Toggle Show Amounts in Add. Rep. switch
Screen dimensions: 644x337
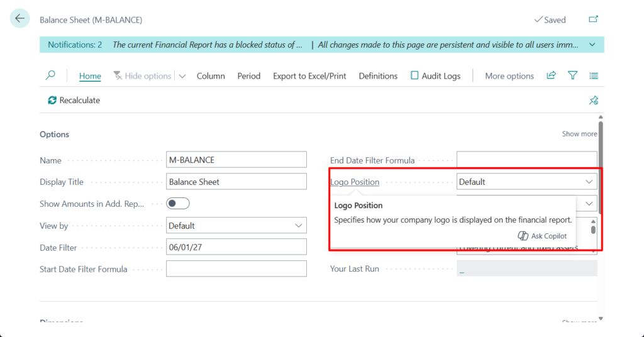tap(178, 204)
